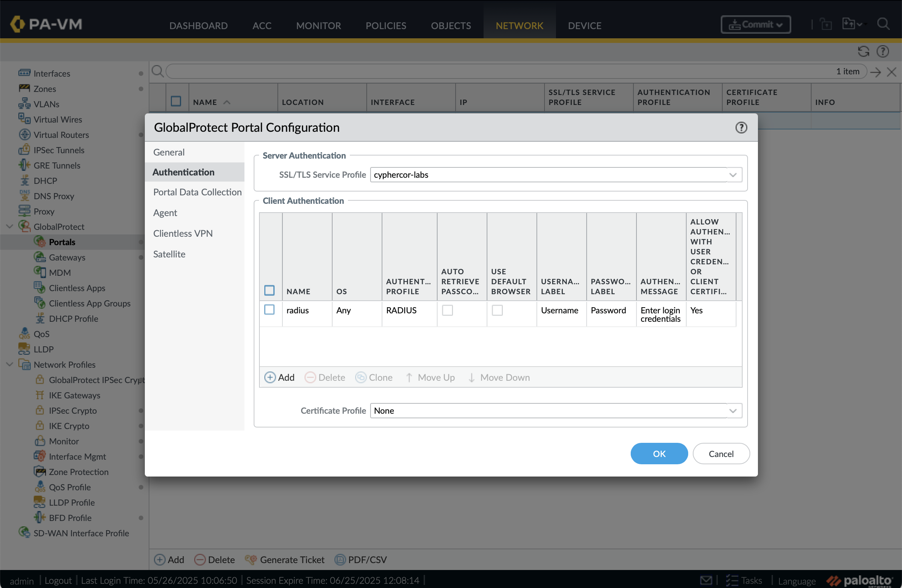This screenshot has height=588, width=902.
Task: Select Clientless App Groups in sidebar
Action: point(90,303)
